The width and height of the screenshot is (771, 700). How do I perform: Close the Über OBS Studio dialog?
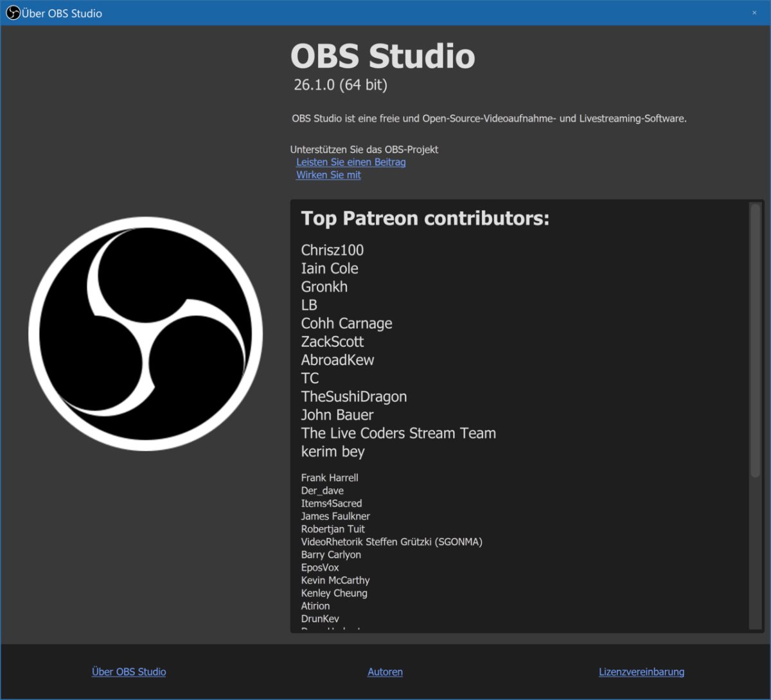coord(754,13)
